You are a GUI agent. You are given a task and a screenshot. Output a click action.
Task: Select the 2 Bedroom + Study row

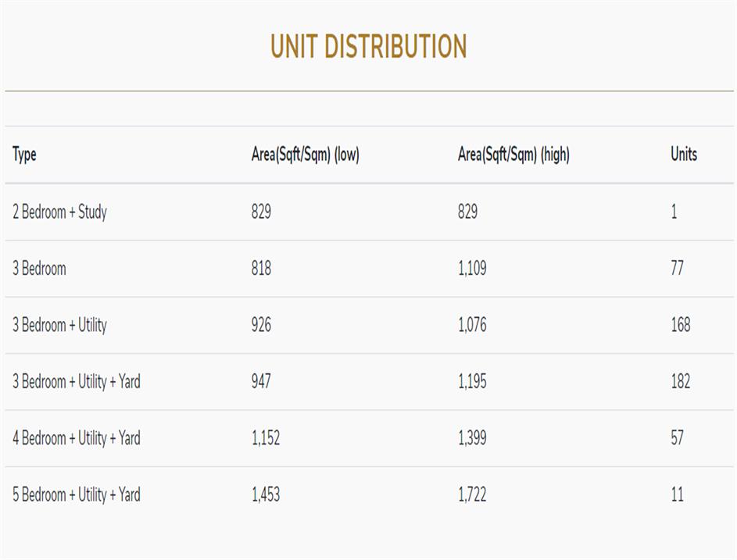coord(59,212)
